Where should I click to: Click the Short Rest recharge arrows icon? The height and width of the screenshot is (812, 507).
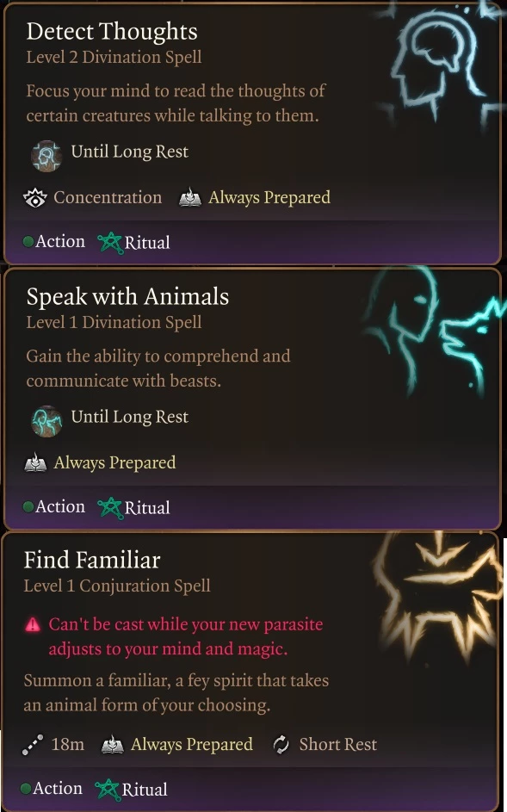(281, 745)
